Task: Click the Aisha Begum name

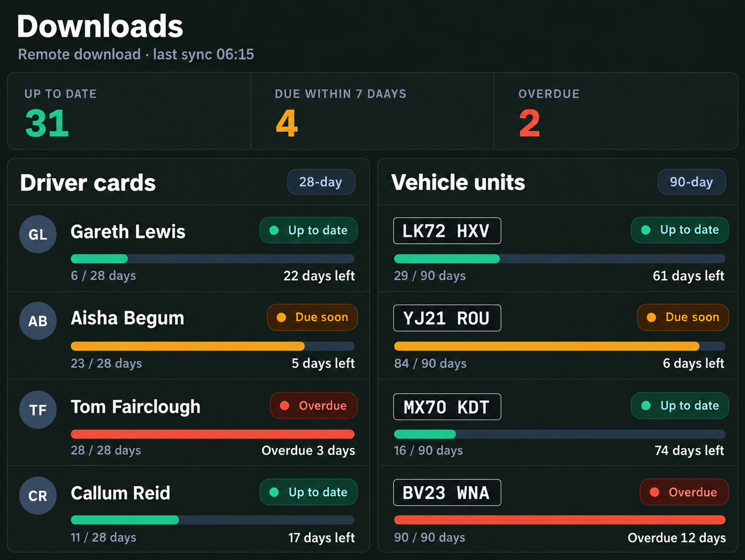Action: point(127,318)
